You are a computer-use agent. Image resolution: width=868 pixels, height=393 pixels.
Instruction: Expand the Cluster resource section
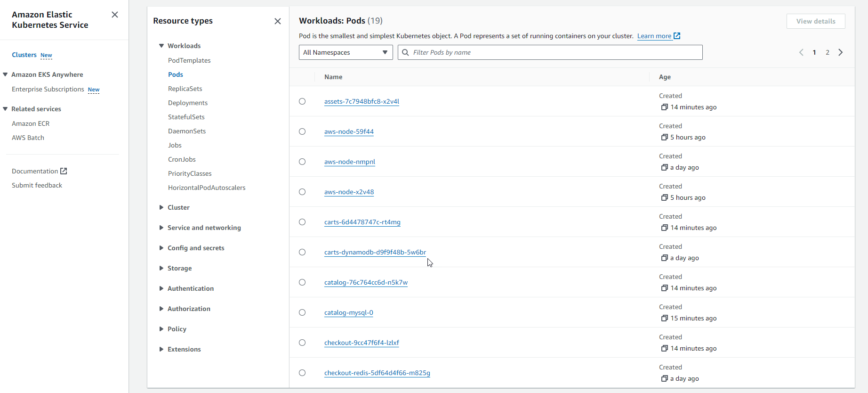point(161,207)
